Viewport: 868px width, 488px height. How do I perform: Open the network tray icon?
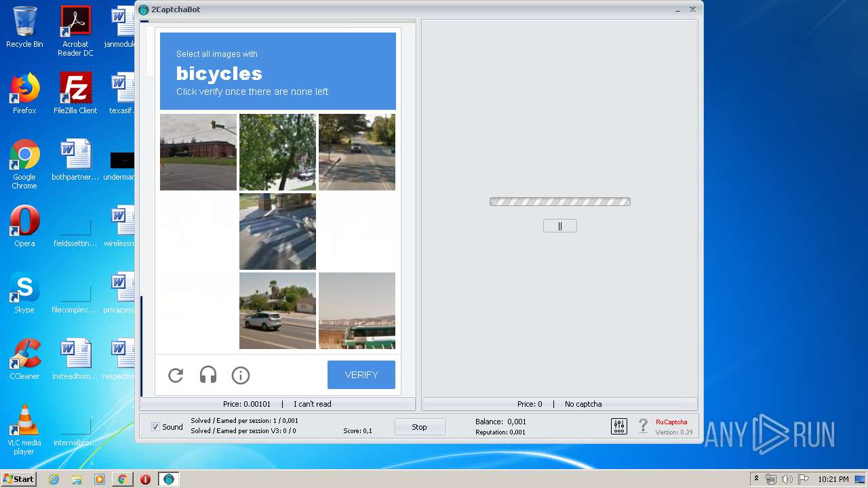coord(771,479)
